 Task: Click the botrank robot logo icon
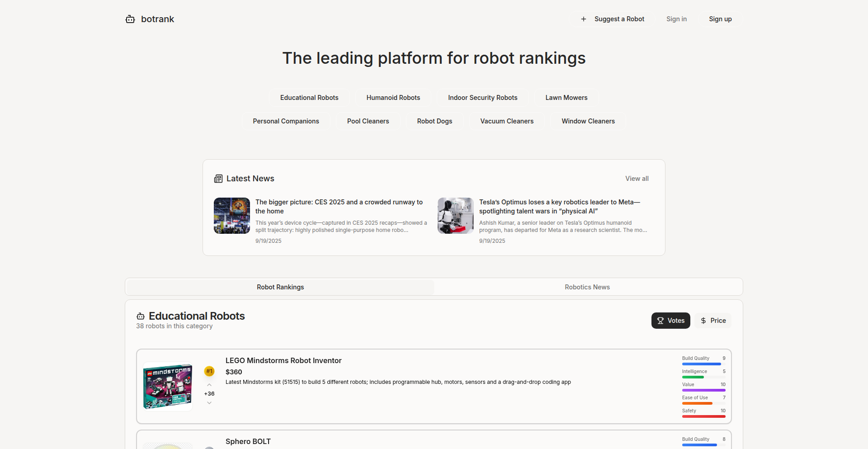[x=130, y=19]
